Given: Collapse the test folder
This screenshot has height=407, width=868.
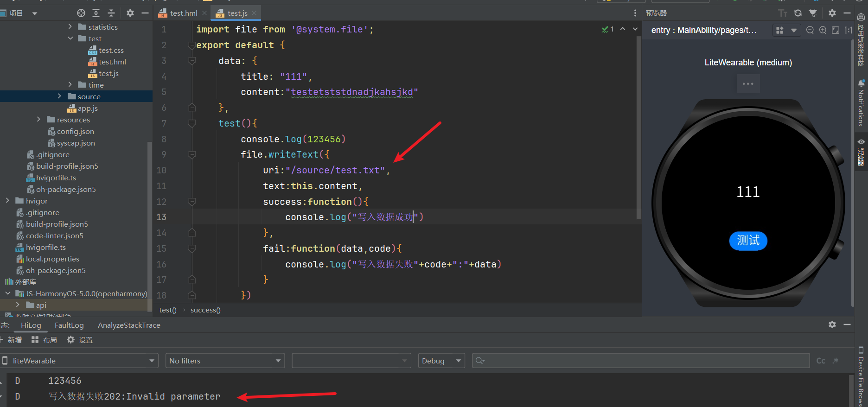Looking at the screenshot, I should (x=70, y=38).
